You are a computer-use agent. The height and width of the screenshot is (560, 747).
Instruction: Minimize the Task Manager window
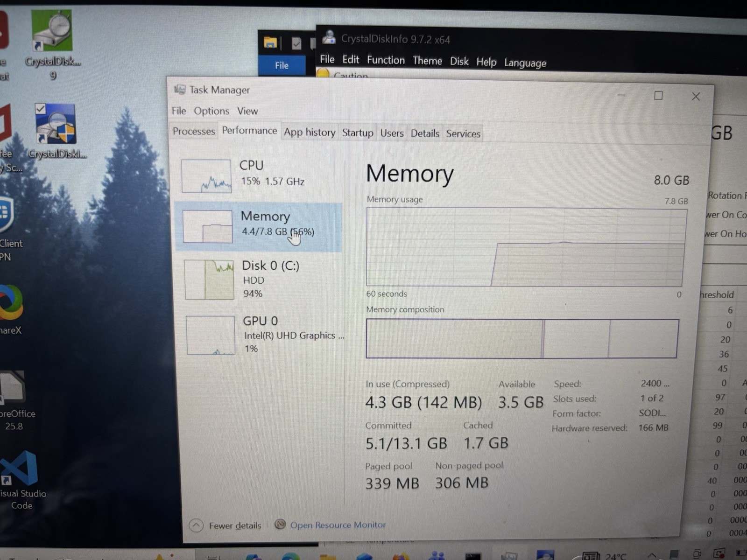621,95
